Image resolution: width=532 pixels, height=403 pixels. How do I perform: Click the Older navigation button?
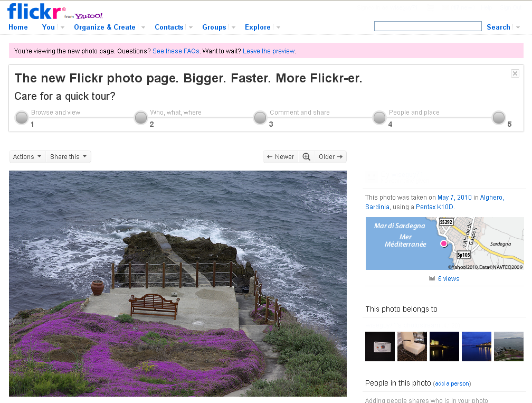(330, 156)
